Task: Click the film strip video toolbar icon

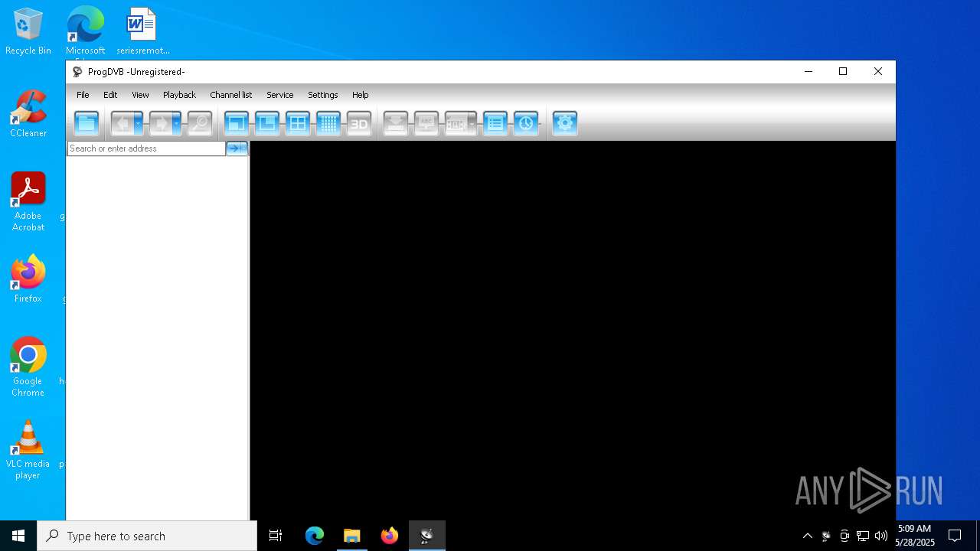Action: pos(456,123)
